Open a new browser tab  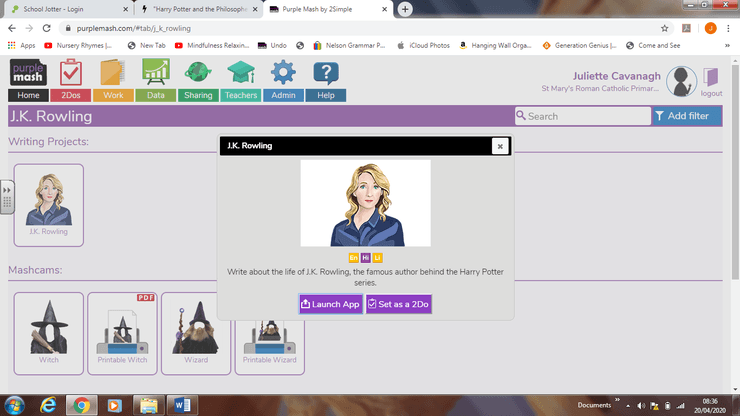pos(405,9)
